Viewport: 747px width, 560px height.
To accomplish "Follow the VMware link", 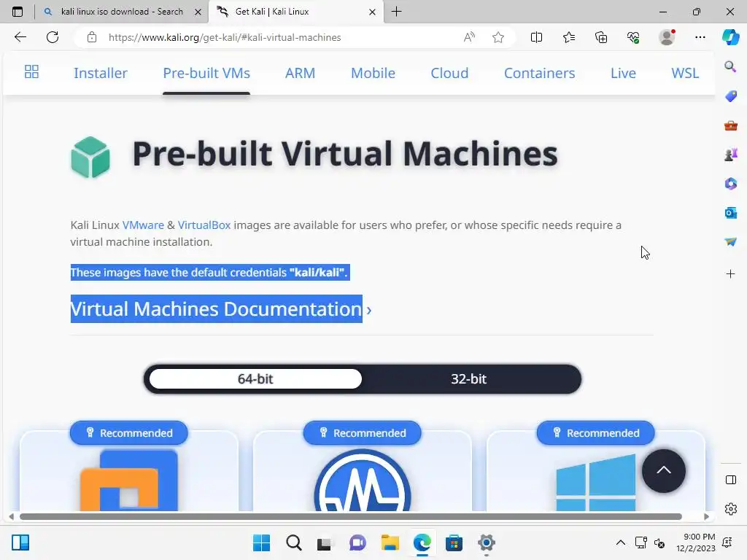I will click(x=143, y=225).
